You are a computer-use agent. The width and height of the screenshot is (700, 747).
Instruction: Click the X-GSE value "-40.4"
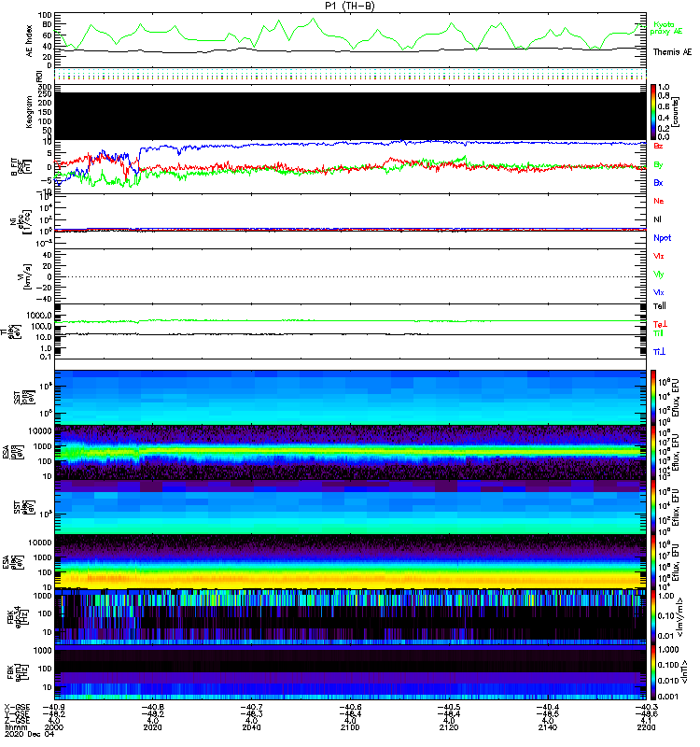click(x=548, y=708)
